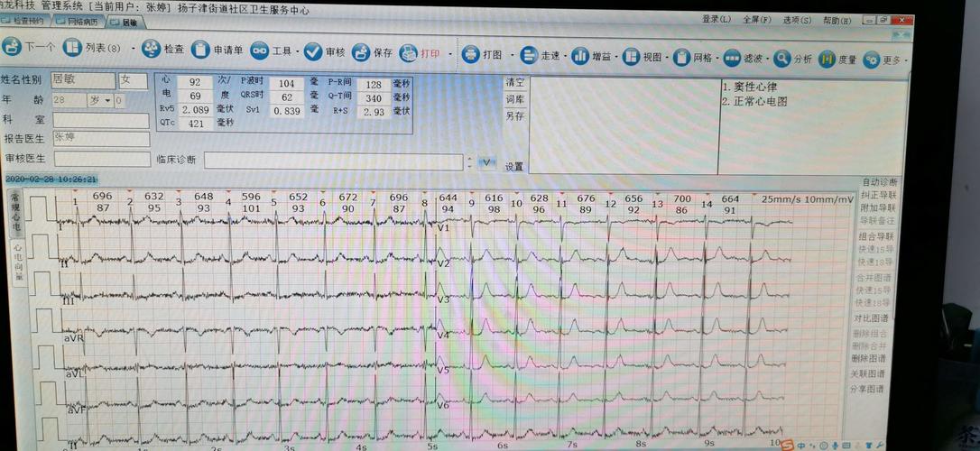980x451 pixels.
Task: Save the report with 保存 icon
Action: (361, 52)
